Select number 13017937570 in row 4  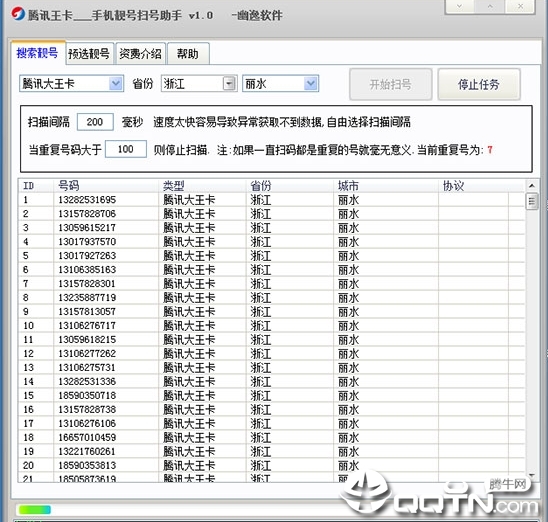(87, 242)
